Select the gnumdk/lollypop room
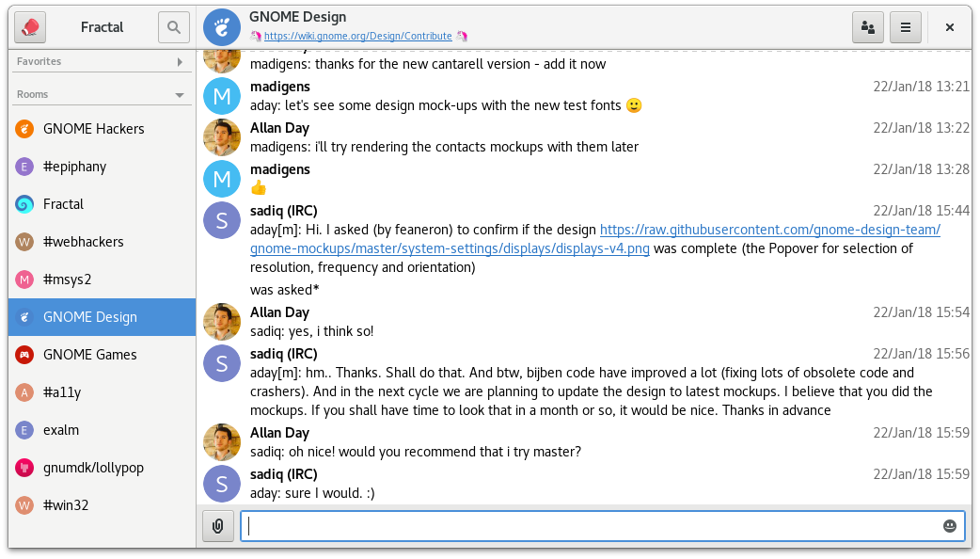 [102, 467]
